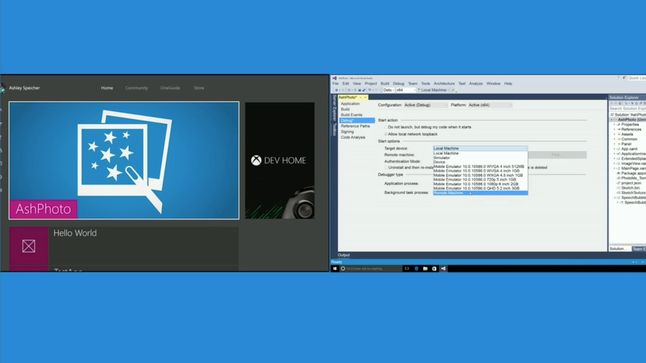Viewport: 646px width, 363px height.
Task: Click the Task View taskbar icon
Action: click(x=407, y=269)
